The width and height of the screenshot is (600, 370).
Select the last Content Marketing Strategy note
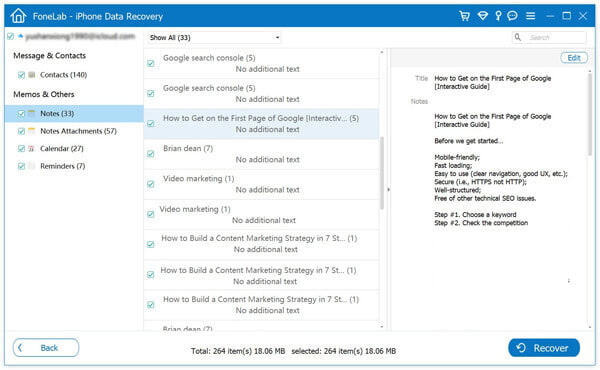tap(261, 305)
